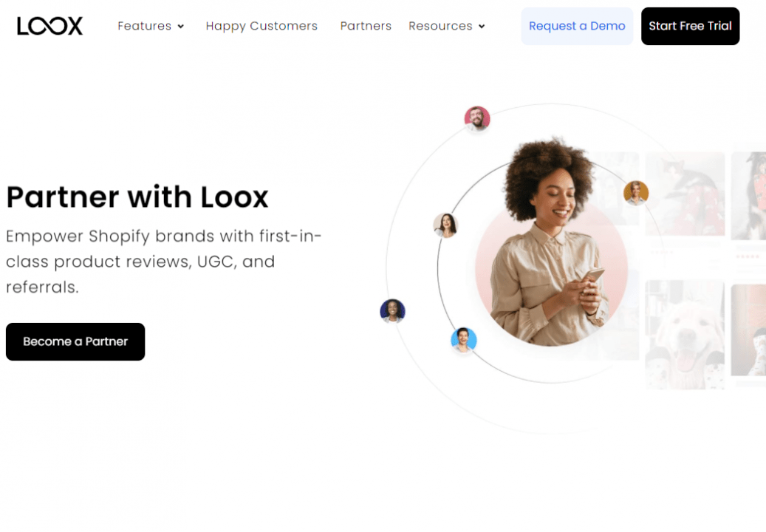Image resolution: width=766 pixels, height=532 pixels.
Task: Select the man avatar with light blue background
Action: point(463,340)
